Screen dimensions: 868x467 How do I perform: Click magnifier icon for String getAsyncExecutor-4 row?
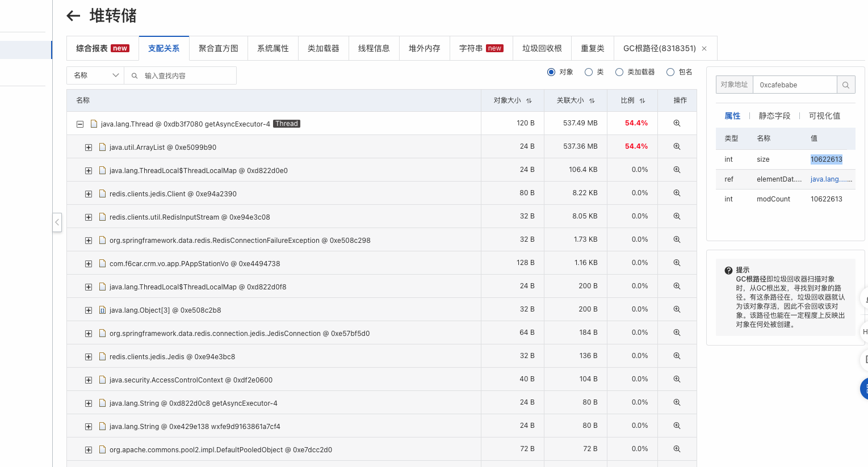[677, 402]
